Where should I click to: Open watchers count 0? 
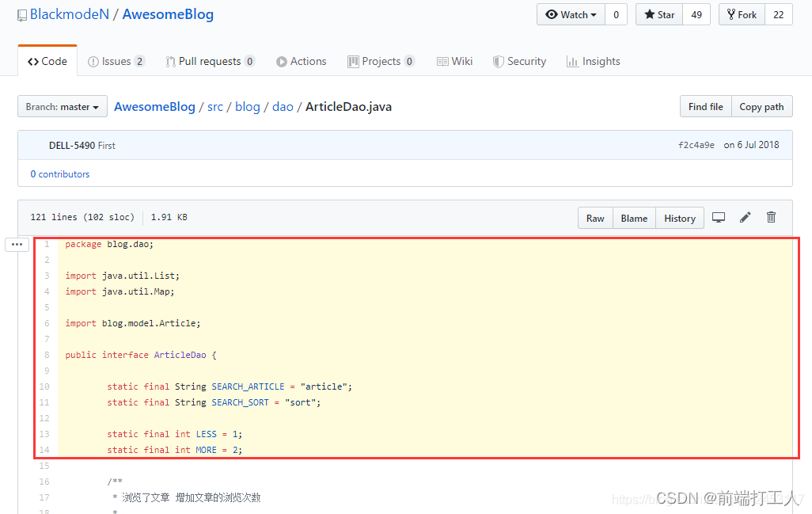tap(617, 14)
